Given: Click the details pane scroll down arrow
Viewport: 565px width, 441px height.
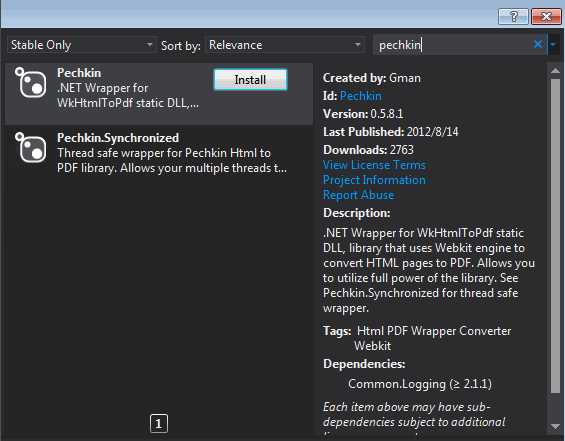Looking at the screenshot, I should pos(555,427).
